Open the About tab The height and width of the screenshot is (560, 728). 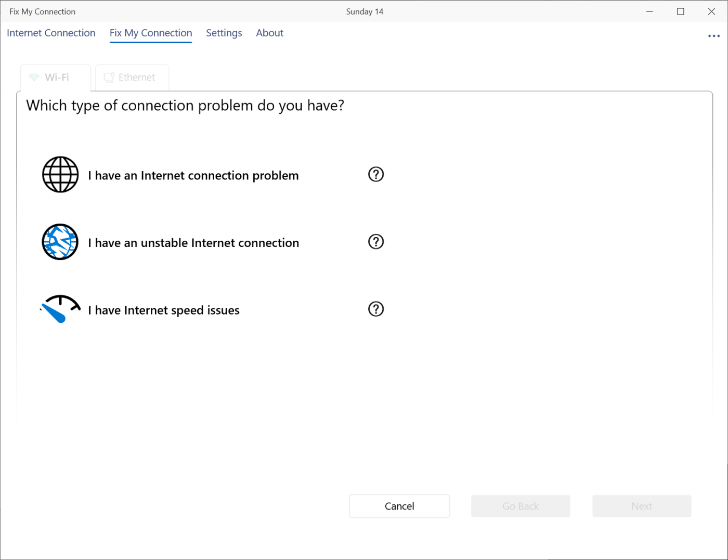[269, 33]
